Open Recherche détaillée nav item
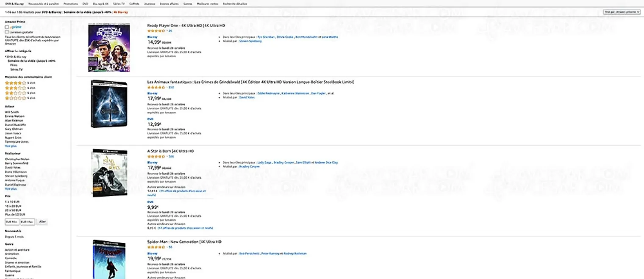The width and height of the screenshot is (644, 279). click(x=235, y=3)
